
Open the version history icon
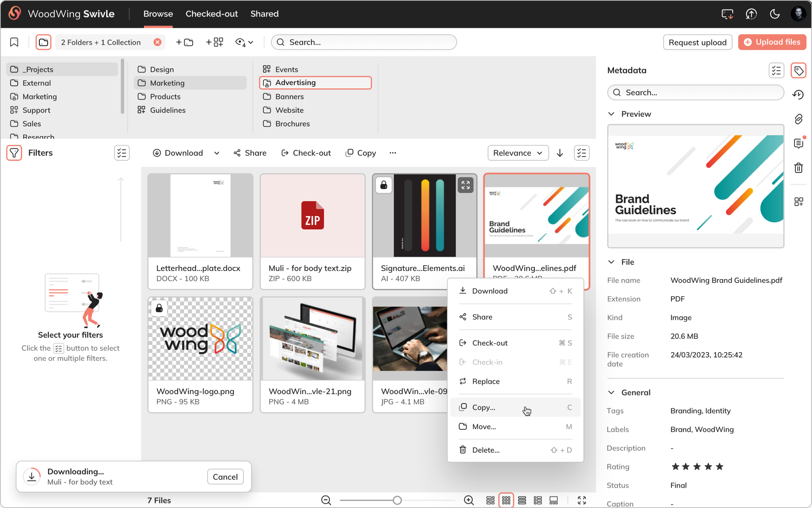[x=798, y=94]
